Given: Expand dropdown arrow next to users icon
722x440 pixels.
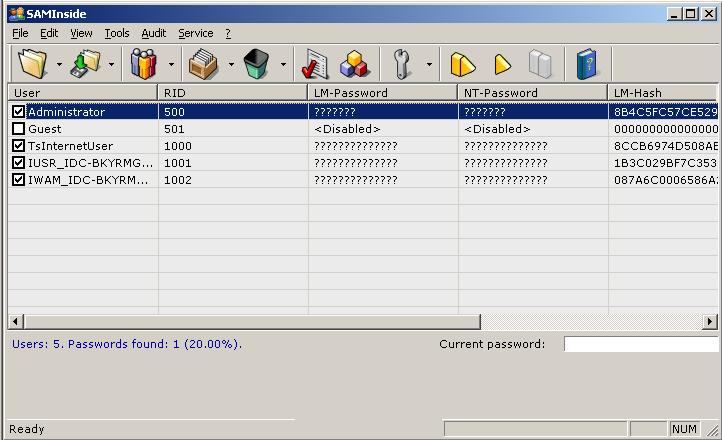Looking at the screenshot, I should [171, 64].
